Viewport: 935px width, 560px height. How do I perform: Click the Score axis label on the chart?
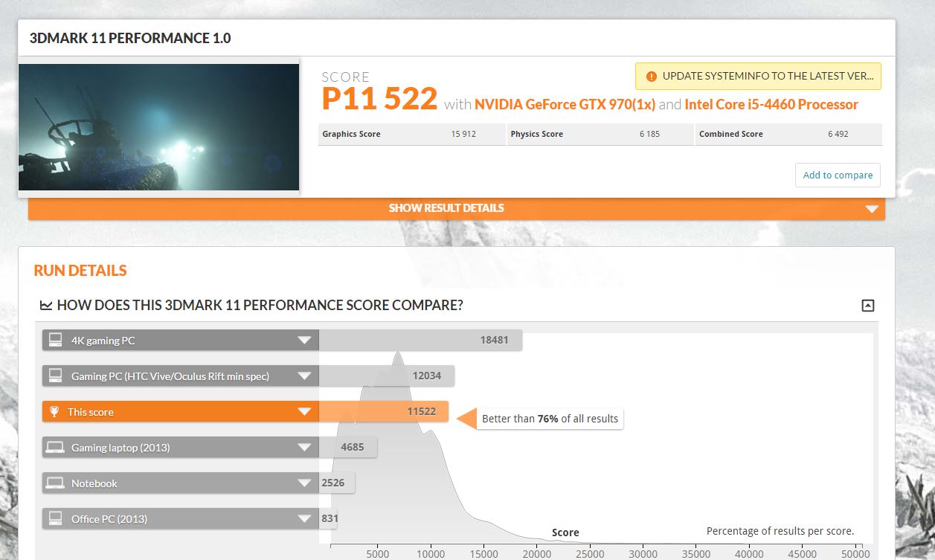(565, 532)
